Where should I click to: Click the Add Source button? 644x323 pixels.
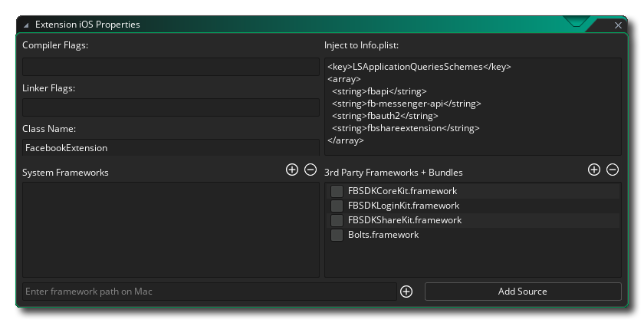pyautogui.click(x=523, y=292)
